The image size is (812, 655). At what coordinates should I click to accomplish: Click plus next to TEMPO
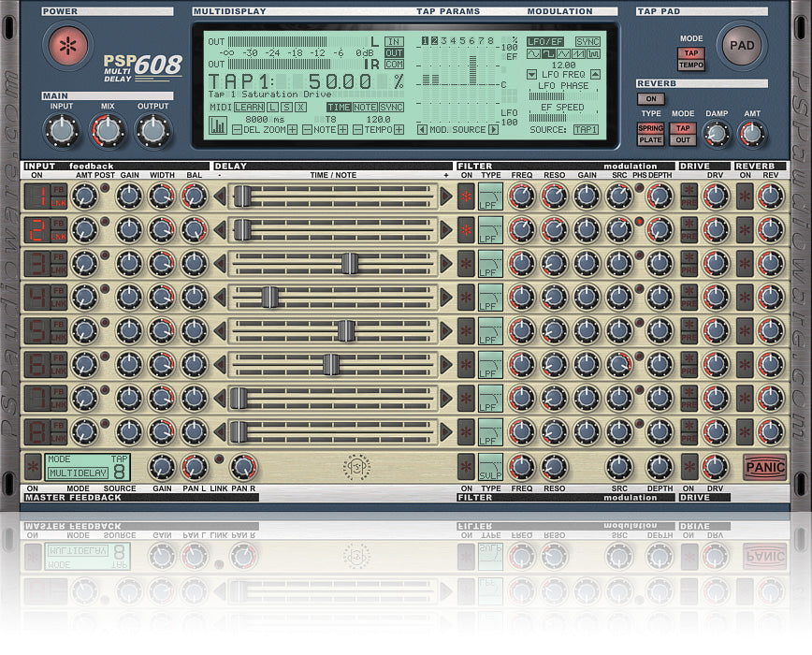click(399, 129)
